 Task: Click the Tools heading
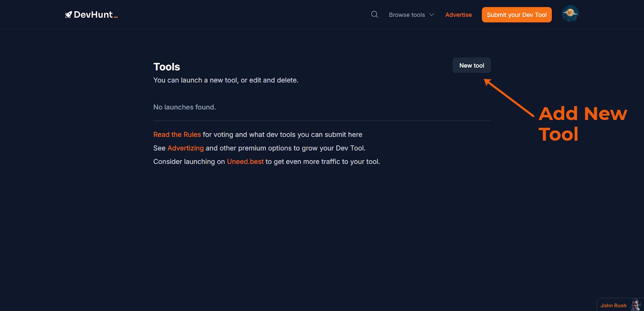tap(167, 67)
